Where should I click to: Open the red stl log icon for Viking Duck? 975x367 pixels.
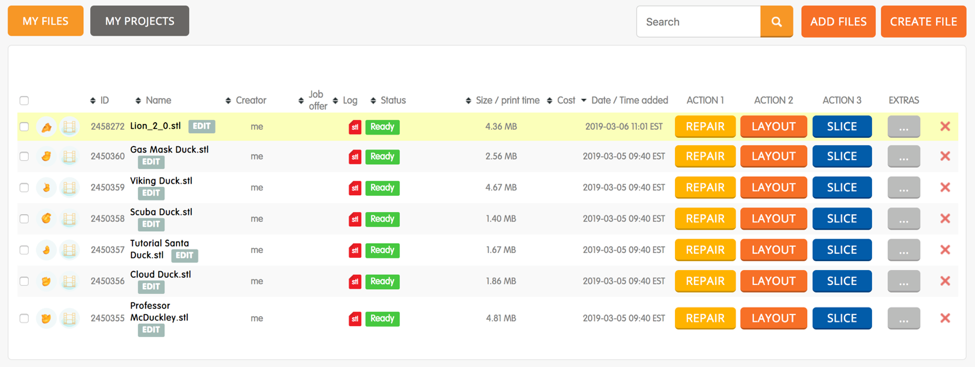coord(355,187)
